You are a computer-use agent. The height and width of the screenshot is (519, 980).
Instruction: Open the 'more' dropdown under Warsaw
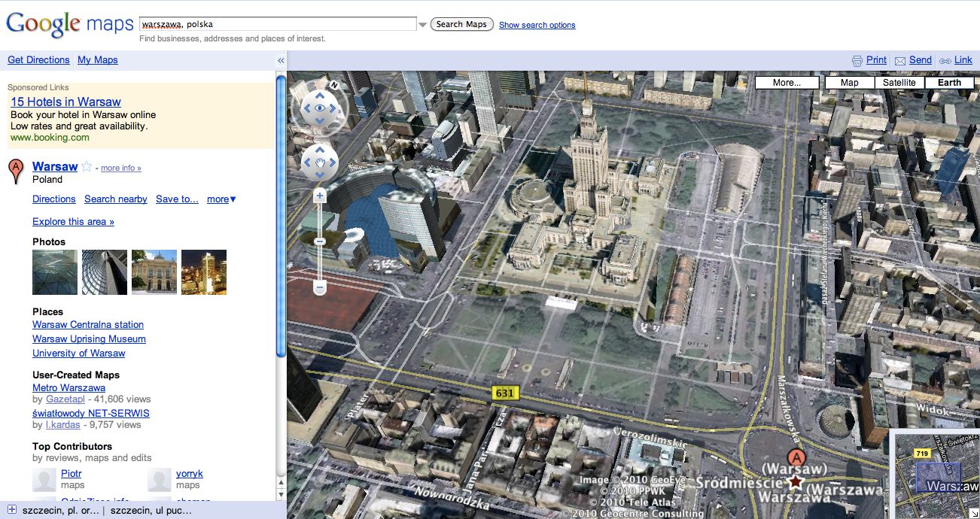click(221, 199)
